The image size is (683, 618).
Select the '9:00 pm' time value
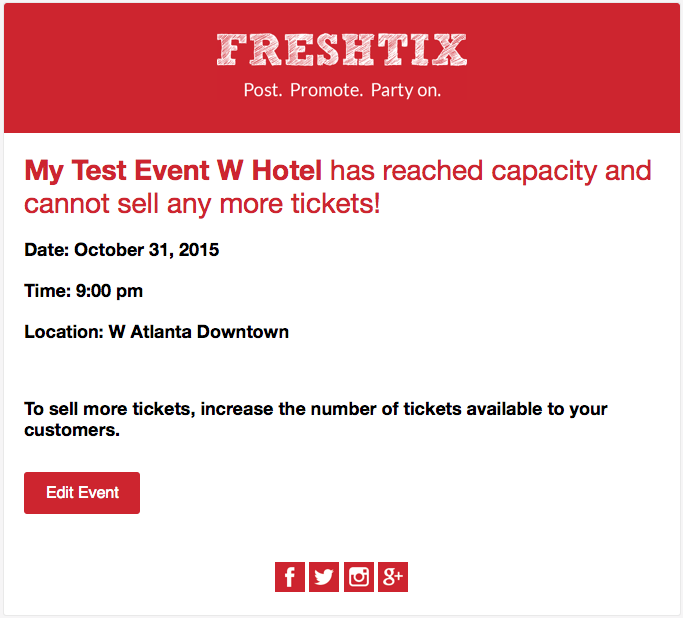tap(109, 291)
